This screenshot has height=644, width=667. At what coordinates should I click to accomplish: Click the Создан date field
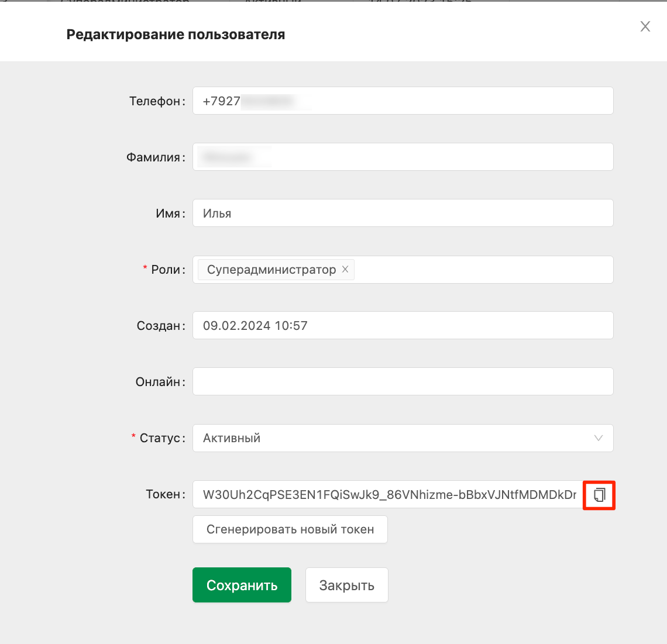click(403, 325)
